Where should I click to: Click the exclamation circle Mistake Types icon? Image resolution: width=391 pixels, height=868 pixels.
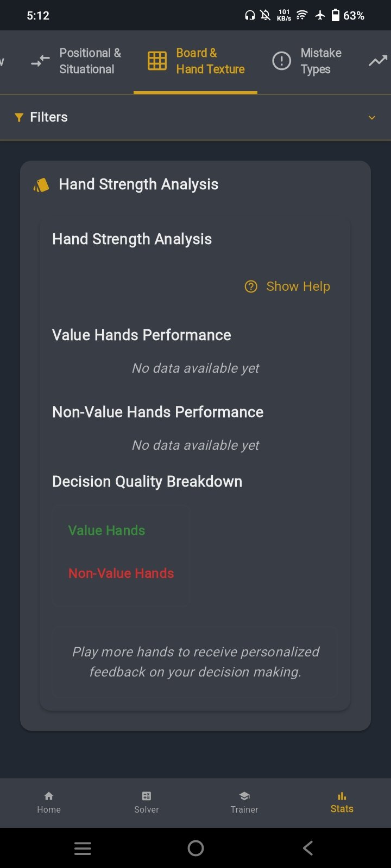281,61
